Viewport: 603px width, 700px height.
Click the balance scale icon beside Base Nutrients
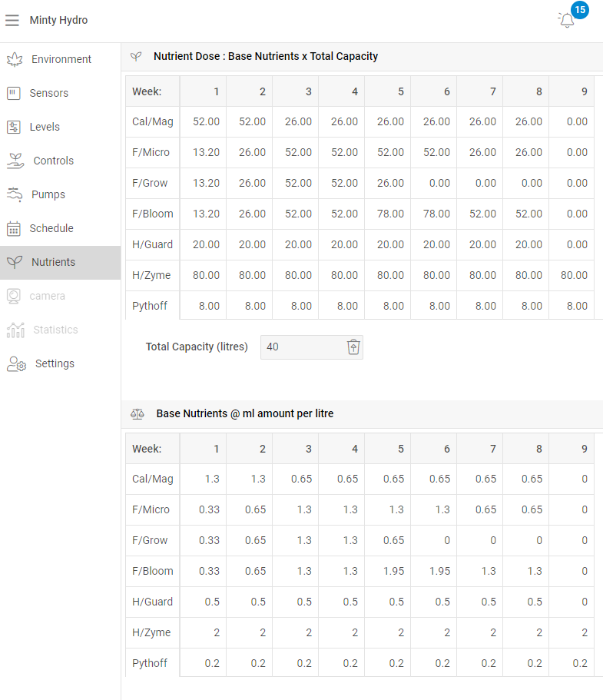tap(137, 413)
